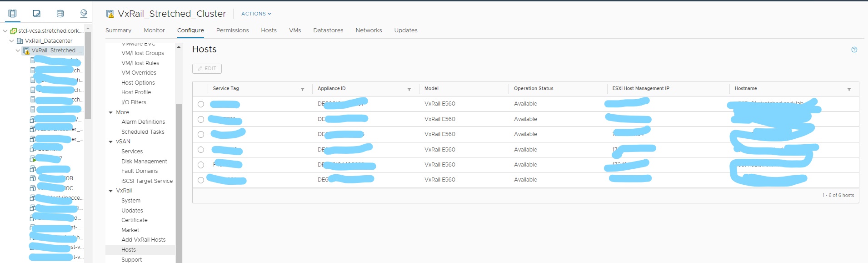Viewport: 868px width, 263px height.
Task: Open I/O Filters settings
Action: pos(134,102)
